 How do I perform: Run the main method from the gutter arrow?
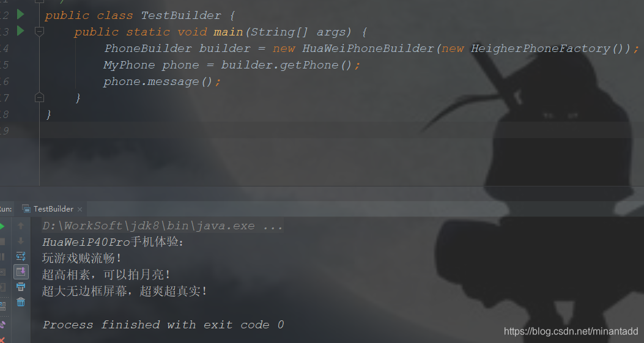[x=20, y=31]
